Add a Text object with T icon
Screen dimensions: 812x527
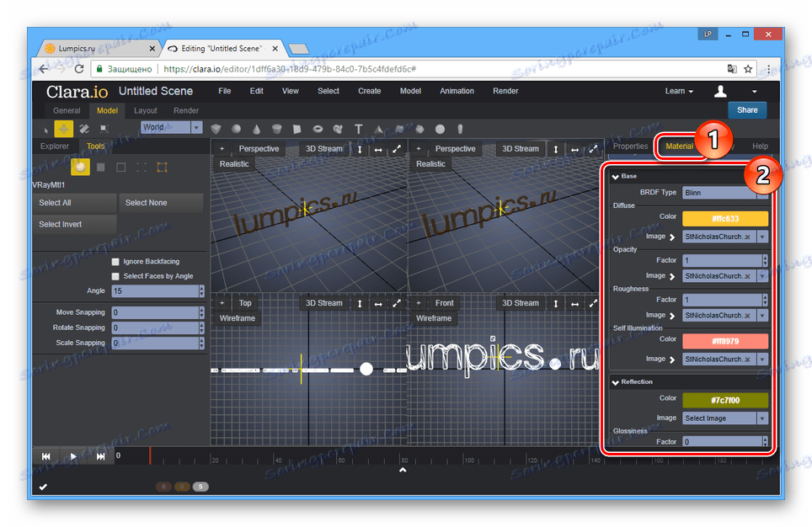click(358, 129)
